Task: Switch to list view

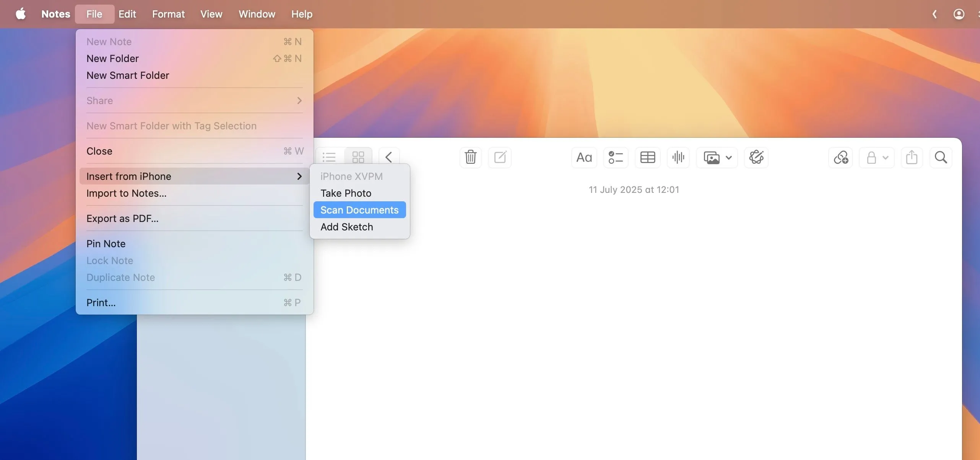Action: tap(329, 157)
